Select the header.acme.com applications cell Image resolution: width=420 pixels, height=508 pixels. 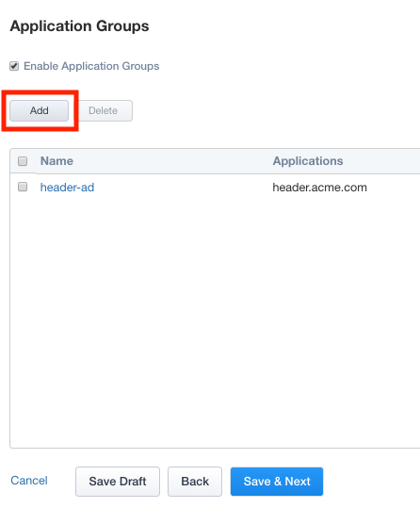319,188
